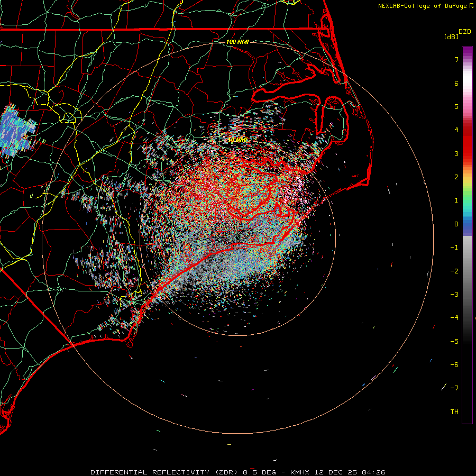Click the DZD product label above the scale

point(465,32)
